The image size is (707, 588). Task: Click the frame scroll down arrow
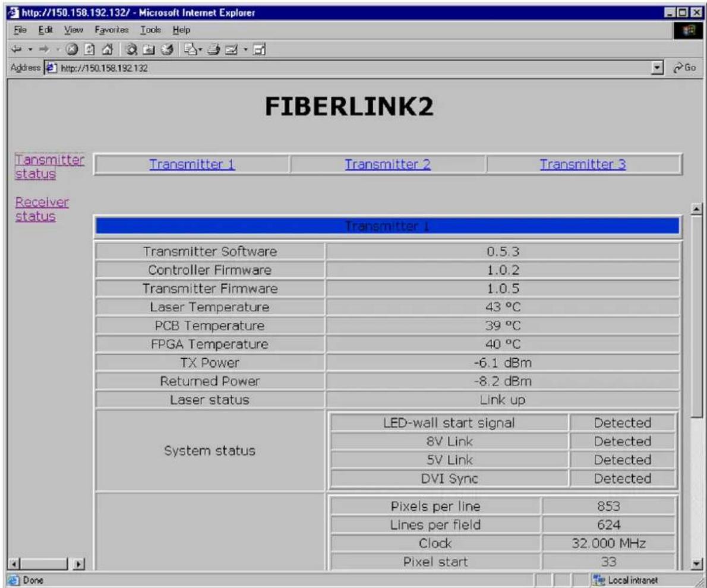point(697,563)
